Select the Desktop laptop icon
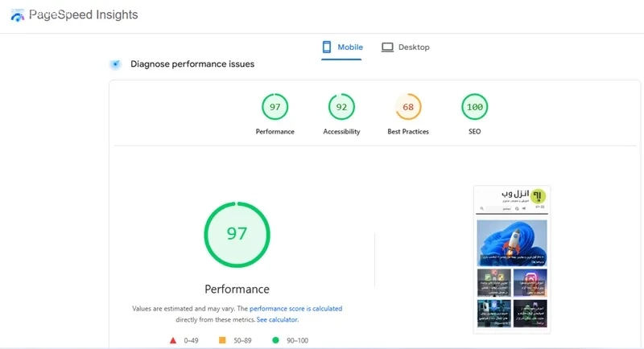Screen dimensions: 644x349 tap(387, 47)
